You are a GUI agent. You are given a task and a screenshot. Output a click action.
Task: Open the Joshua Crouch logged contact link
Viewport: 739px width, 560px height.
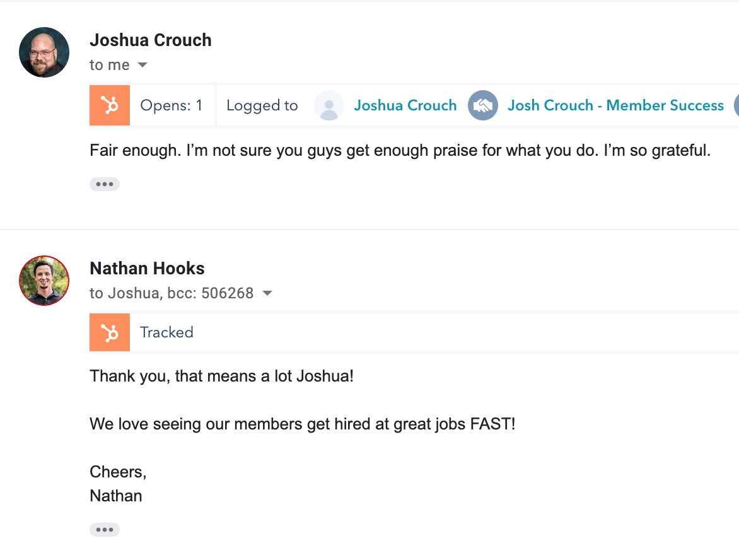[x=405, y=105]
